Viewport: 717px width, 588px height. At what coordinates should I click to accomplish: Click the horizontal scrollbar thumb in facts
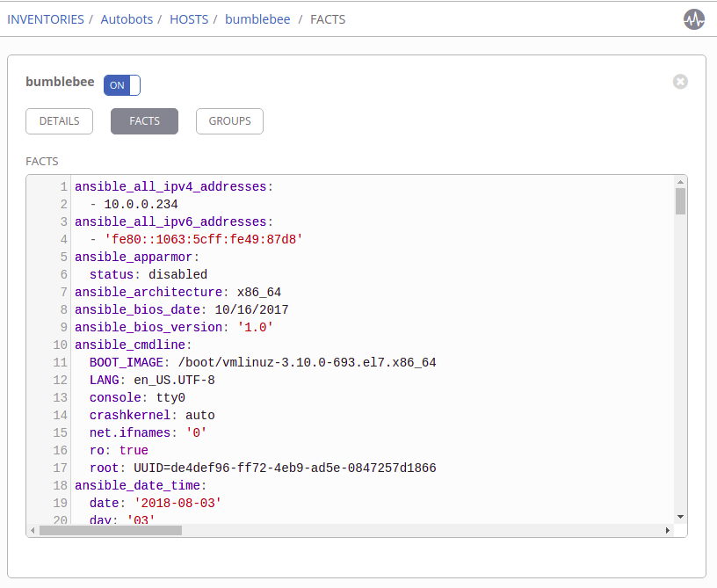tap(110, 531)
